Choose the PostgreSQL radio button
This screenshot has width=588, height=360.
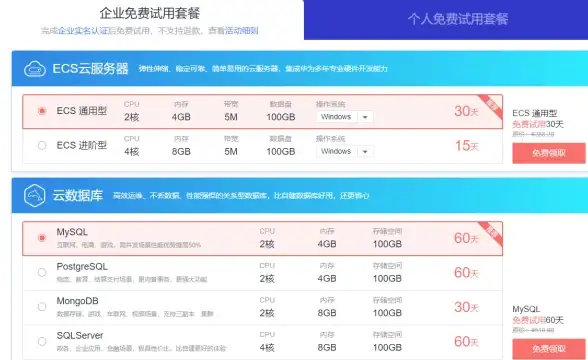pyautogui.click(x=42, y=272)
